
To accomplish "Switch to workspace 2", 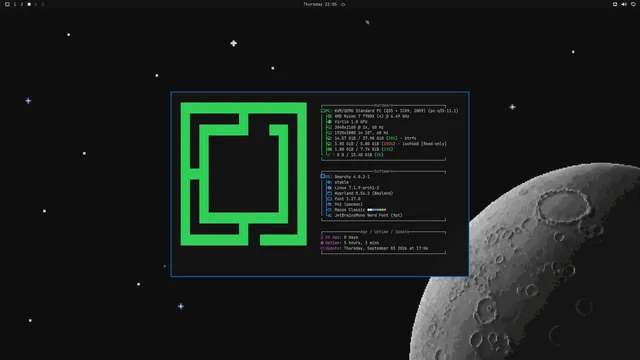I will pos(22,4).
